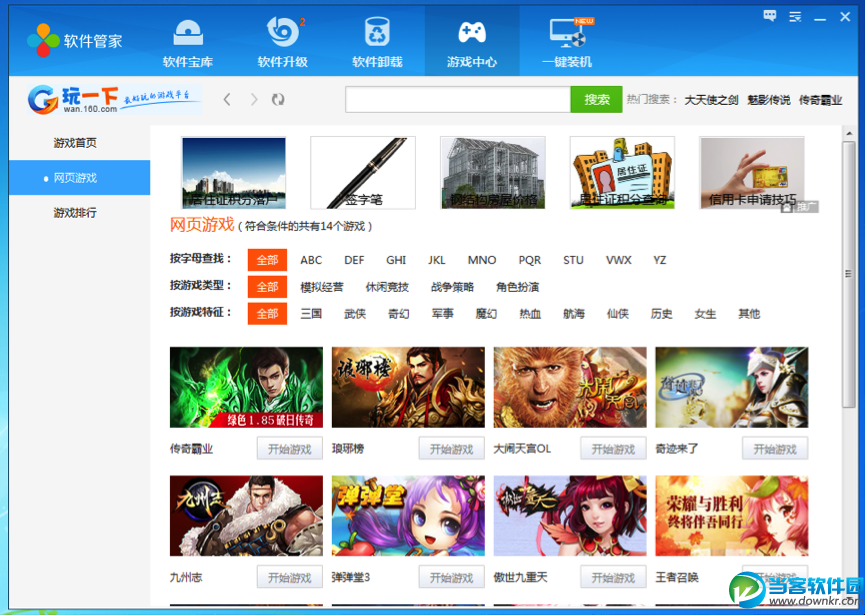Open the 傲世九重天 game banner

(570, 516)
